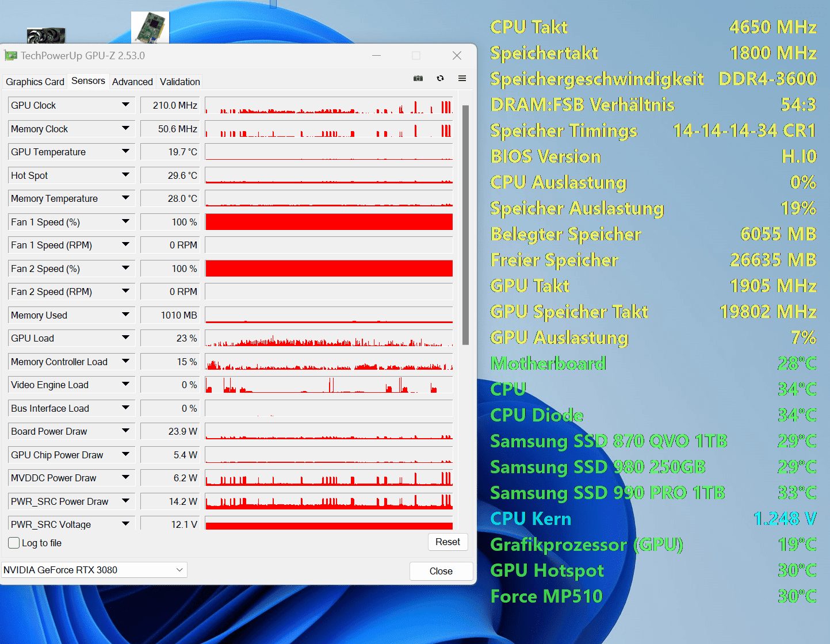Click the GPU Load history graph
Screen dimensions: 830x644
tap(329, 338)
